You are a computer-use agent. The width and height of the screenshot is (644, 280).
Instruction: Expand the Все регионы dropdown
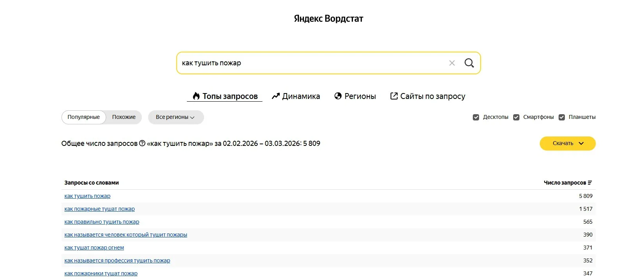175,117
